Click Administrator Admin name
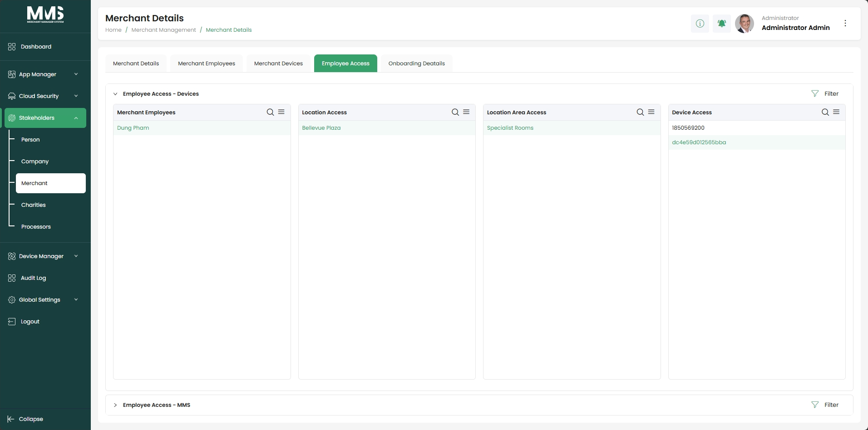The width and height of the screenshot is (868, 430). pyautogui.click(x=796, y=28)
